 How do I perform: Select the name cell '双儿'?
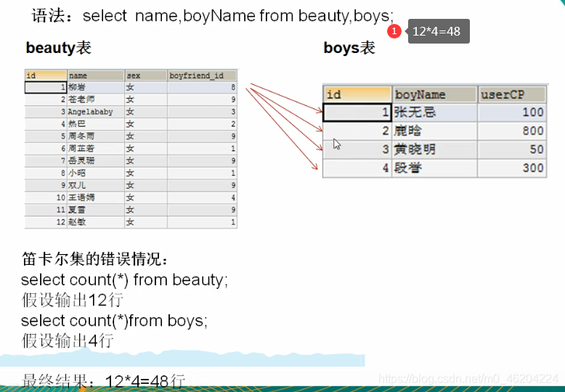(x=95, y=185)
